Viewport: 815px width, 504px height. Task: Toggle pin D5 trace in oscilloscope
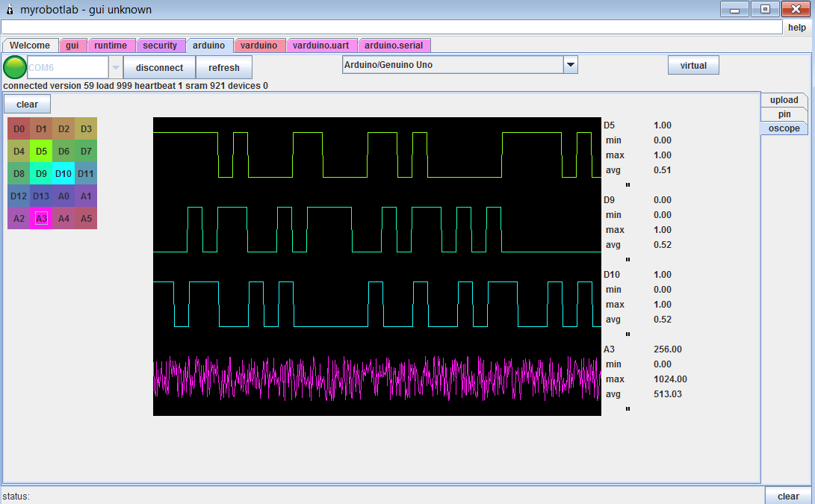[41, 152]
